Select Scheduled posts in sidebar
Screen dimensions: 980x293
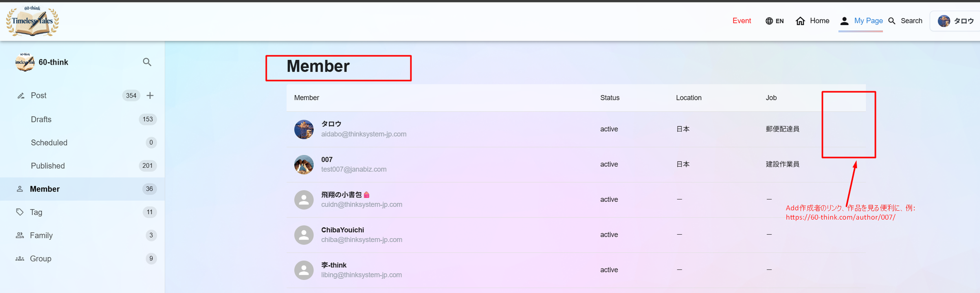point(49,143)
